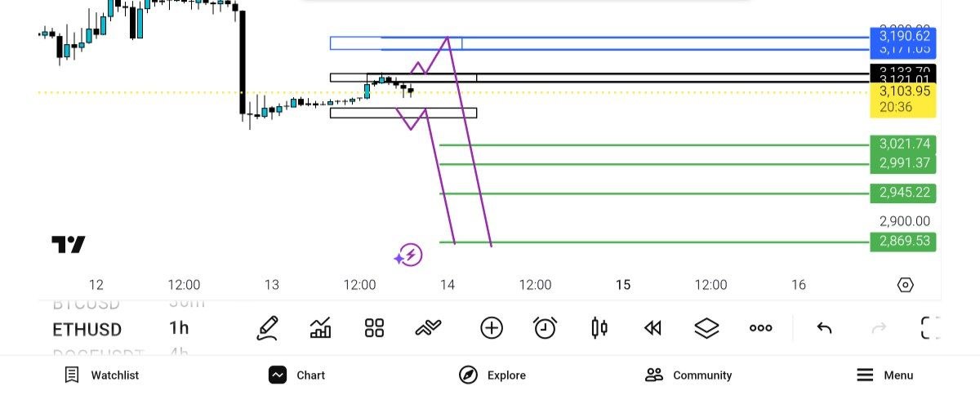Click the add symbol plus icon
The width and height of the screenshot is (980, 395).
point(492,328)
